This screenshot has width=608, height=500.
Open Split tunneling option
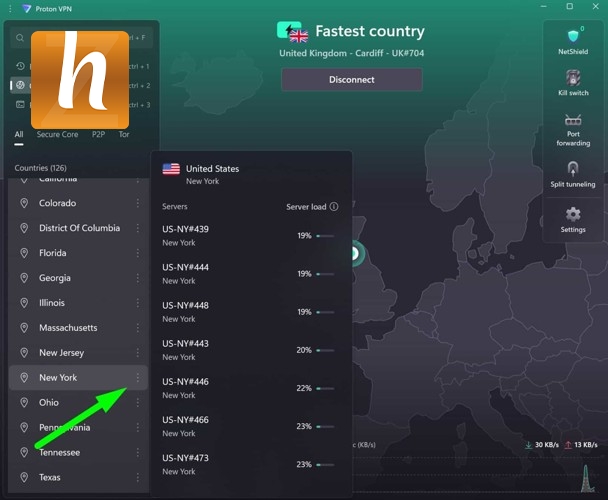click(573, 169)
